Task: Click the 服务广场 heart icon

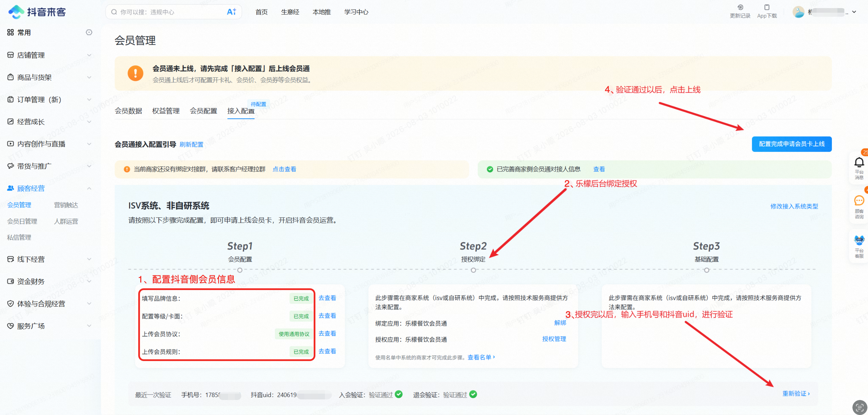Action: pyautogui.click(x=10, y=326)
